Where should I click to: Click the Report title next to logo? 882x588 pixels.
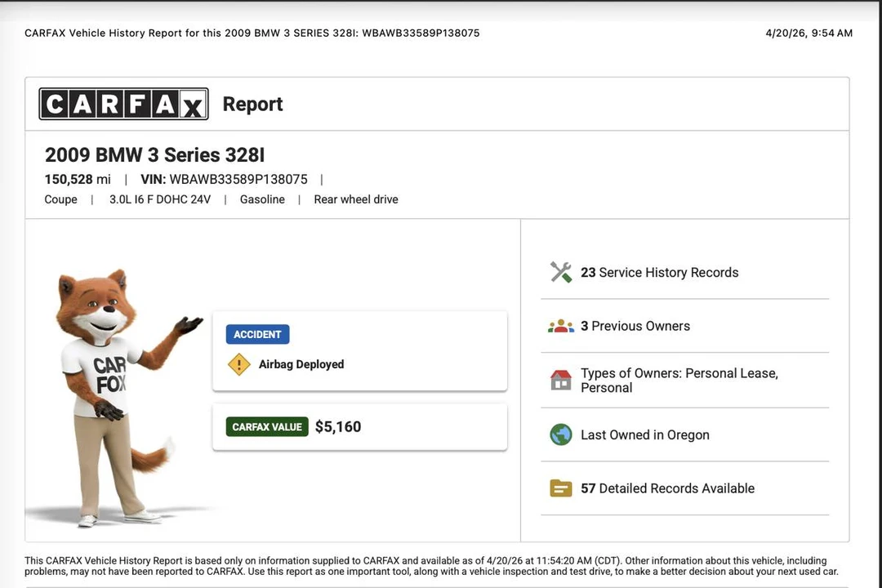tap(252, 104)
